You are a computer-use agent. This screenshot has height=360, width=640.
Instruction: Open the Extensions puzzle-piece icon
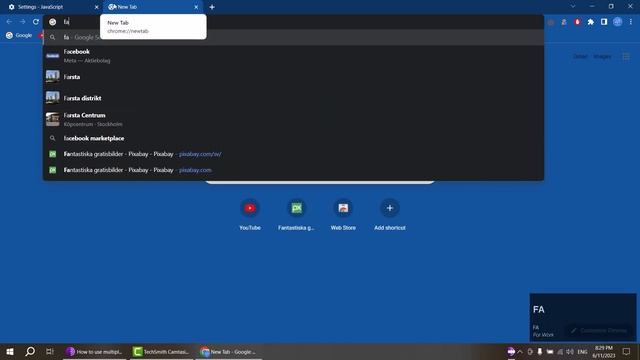point(591,22)
